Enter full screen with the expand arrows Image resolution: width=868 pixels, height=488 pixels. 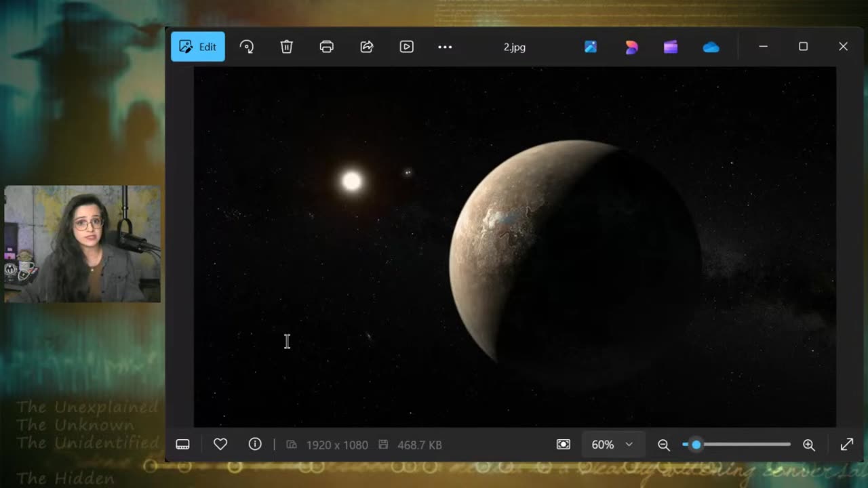[847, 445]
